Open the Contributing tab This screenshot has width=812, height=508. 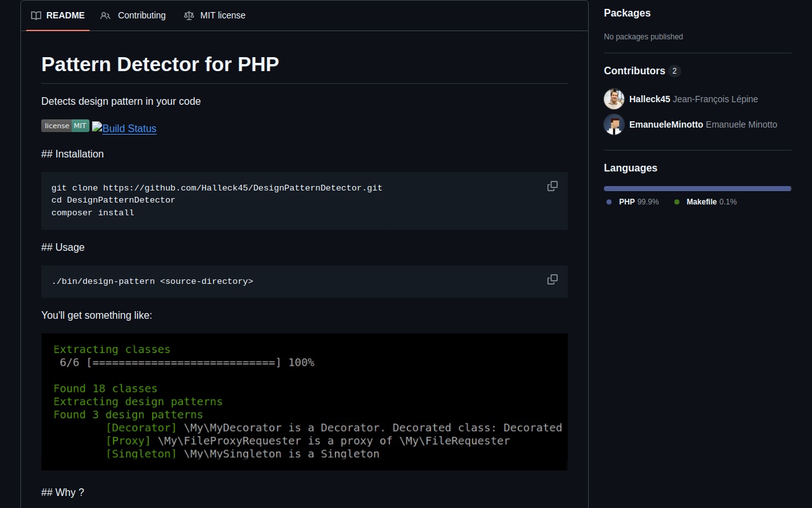133,15
